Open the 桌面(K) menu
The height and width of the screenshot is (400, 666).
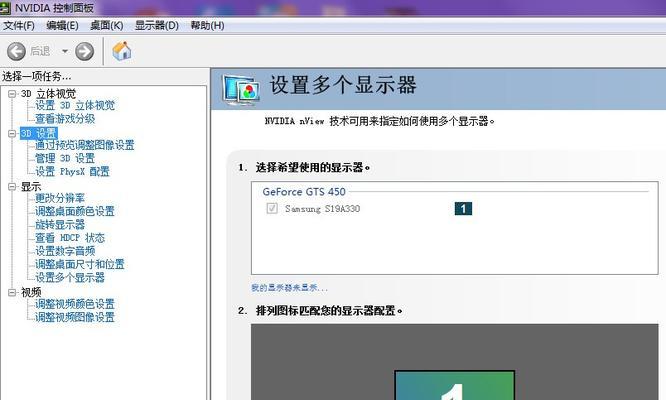pos(107,26)
